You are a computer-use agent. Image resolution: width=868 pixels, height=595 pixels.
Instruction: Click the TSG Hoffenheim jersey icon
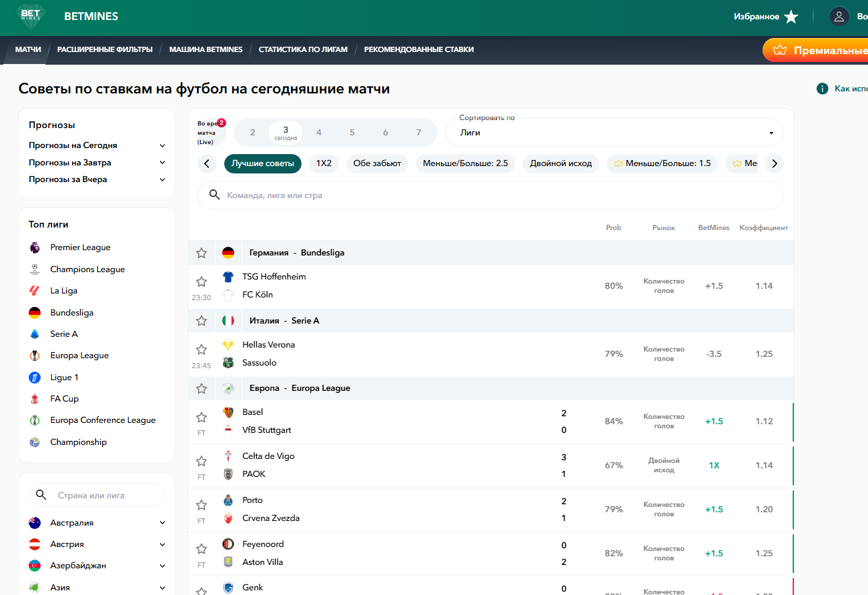pos(228,277)
